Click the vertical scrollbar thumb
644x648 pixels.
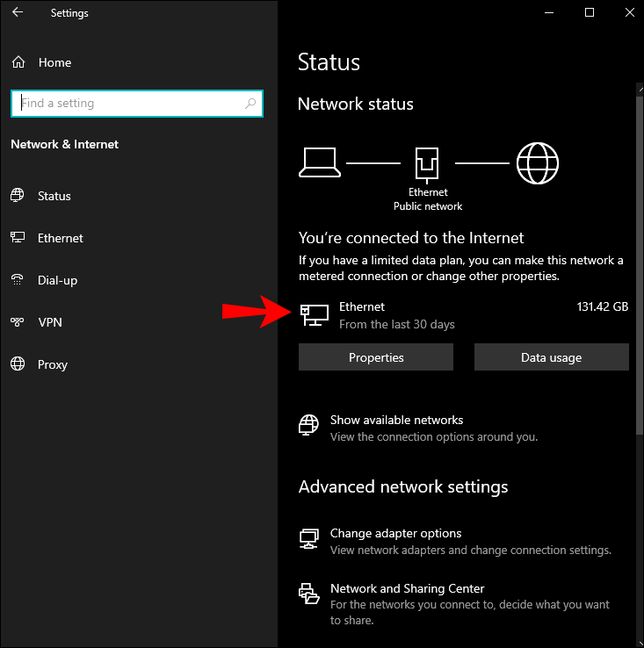click(x=640, y=264)
